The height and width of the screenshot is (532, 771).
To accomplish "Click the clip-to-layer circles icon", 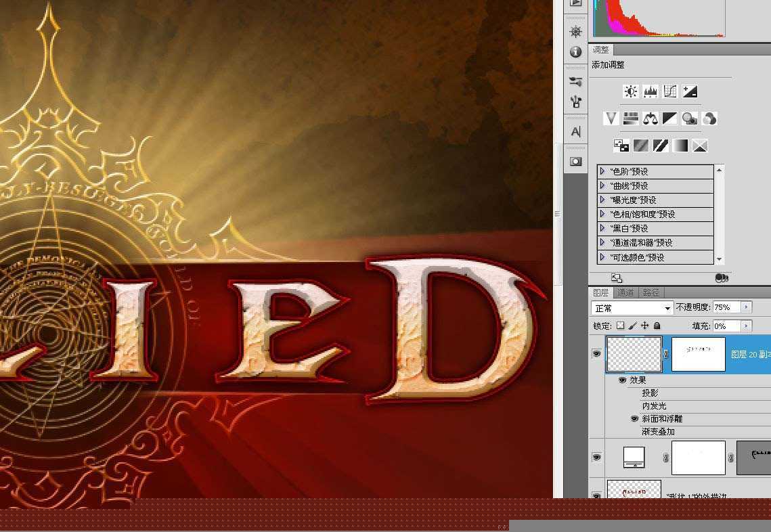I will [722, 278].
